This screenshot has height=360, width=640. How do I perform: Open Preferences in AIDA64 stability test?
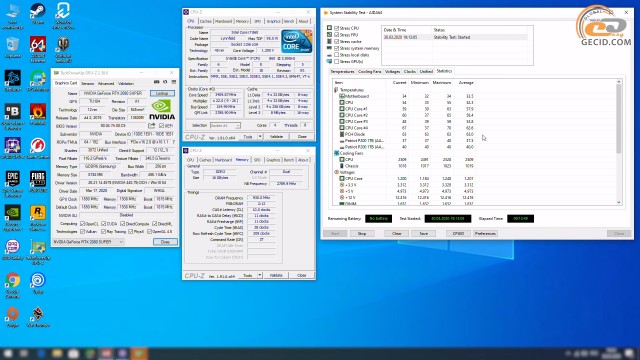(x=485, y=233)
